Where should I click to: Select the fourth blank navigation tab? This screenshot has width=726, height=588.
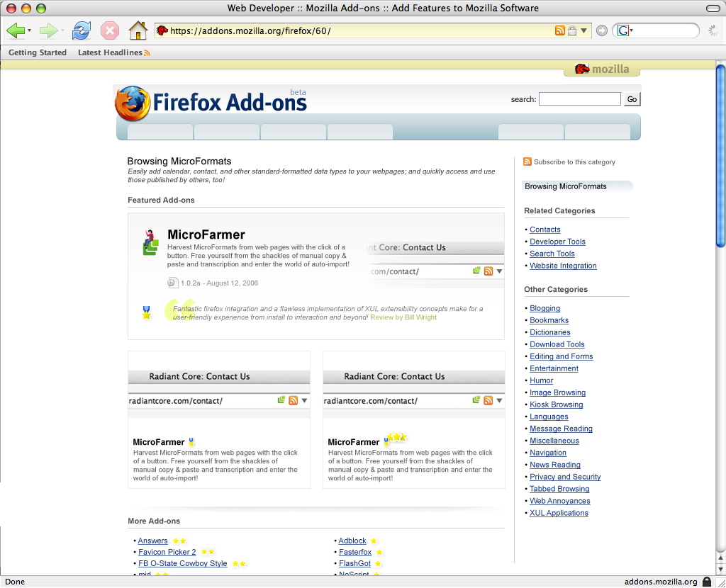[x=360, y=131]
